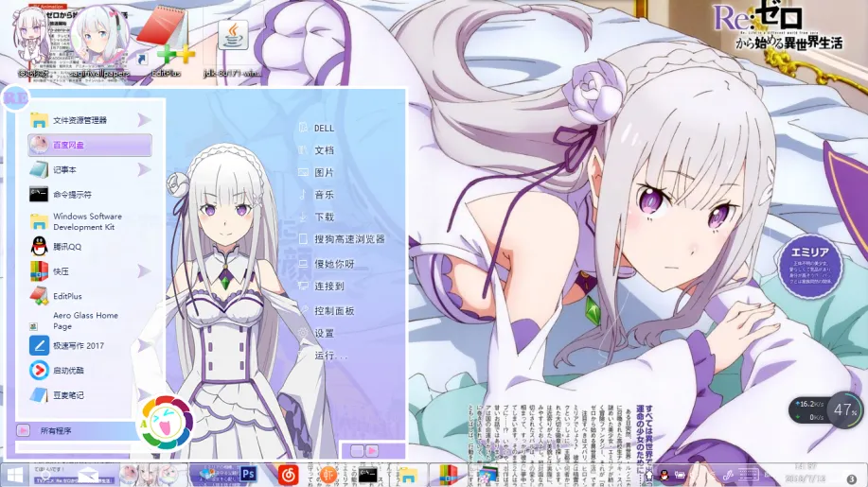Image resolution: width=868 pixels, height=487 pixels.
Task: Expand the 文件资源管理器 jump list arrow
Action: click(144, 120)
